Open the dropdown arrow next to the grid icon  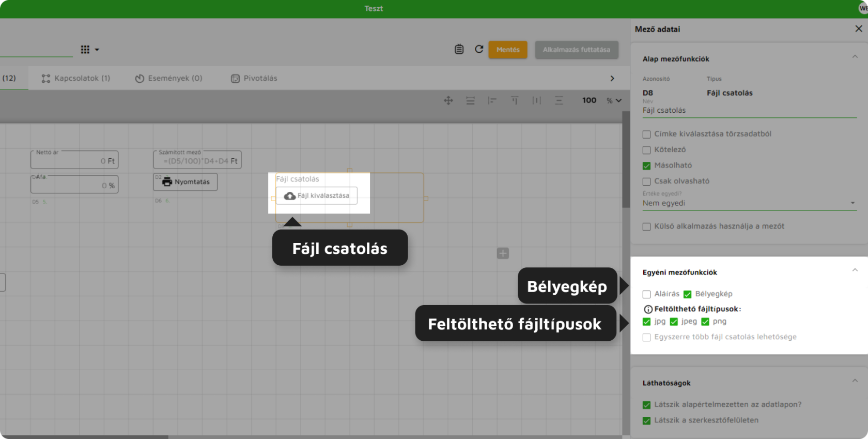(97, 50)
